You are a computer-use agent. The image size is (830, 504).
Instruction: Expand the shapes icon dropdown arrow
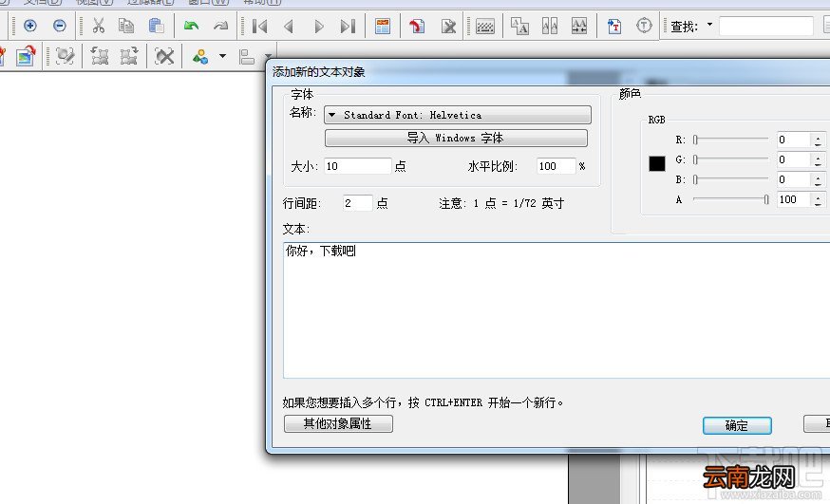pyautogui.click(x=223, y=56)
